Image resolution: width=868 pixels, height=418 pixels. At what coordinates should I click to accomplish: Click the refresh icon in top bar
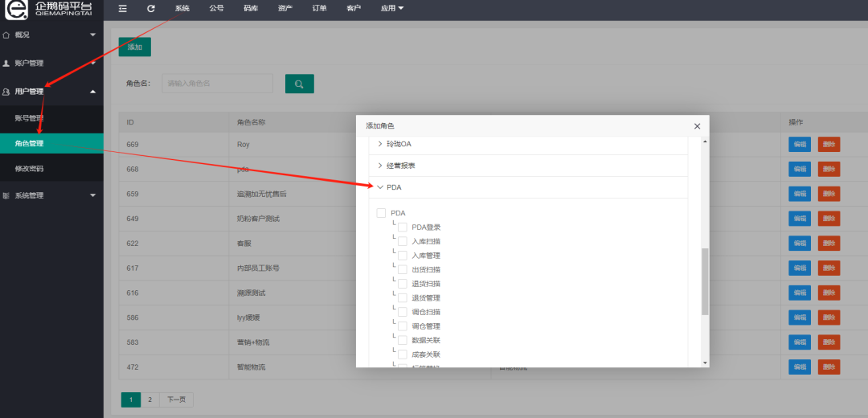click(150, 8)
